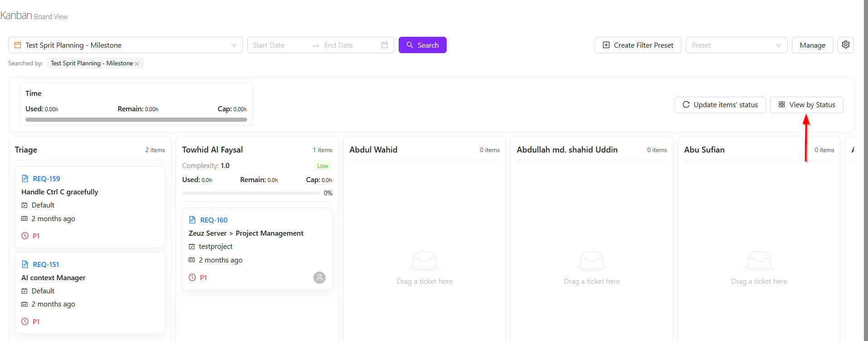Click Towhid Al Faysal's progress bar
Viewport: 868px width, 341px height.
(x=251, y=193)
